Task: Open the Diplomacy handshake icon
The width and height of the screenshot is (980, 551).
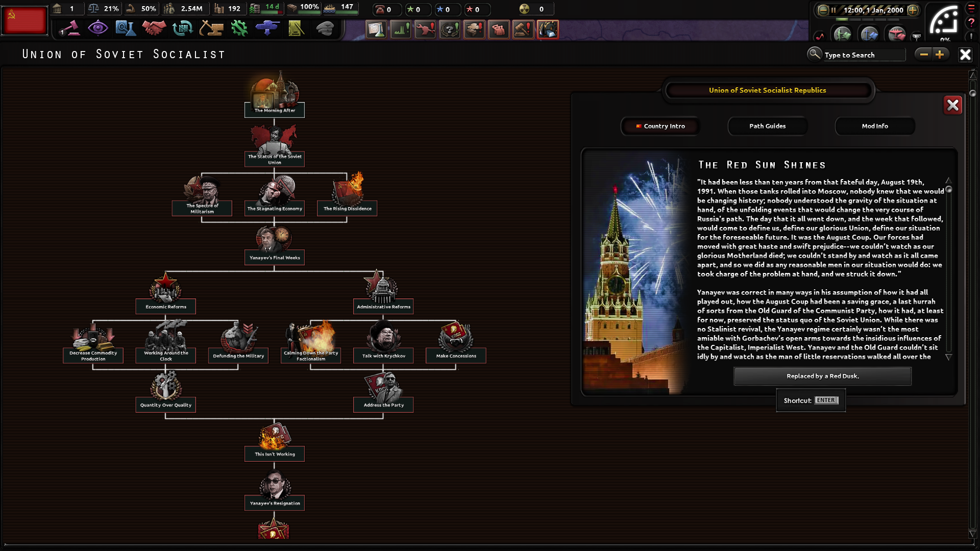Action: click(154, 29)
